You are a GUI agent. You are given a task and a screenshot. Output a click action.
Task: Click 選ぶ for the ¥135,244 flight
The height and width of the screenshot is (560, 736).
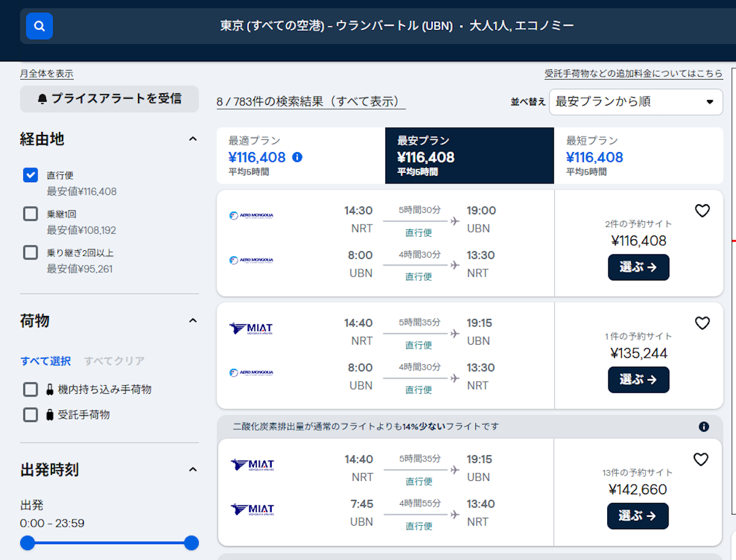638,380
